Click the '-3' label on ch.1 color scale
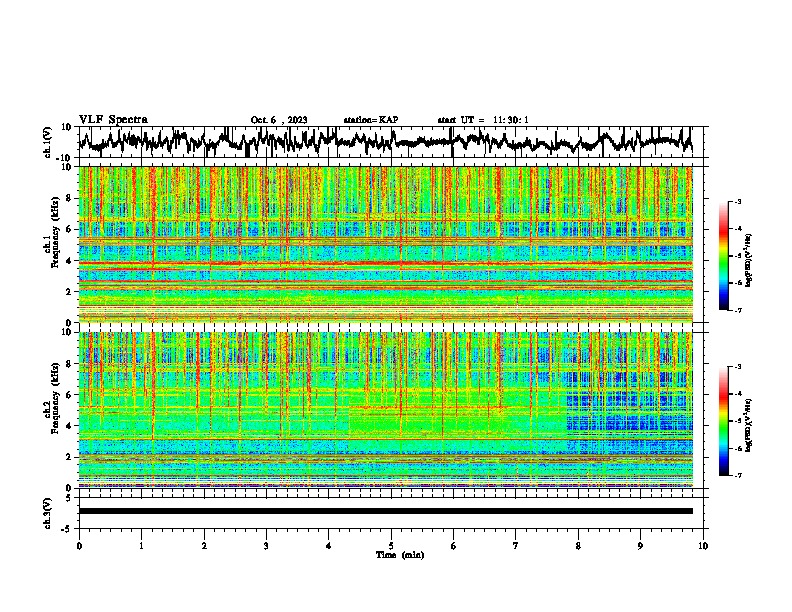 pyautogui.click(x=737, y=201)
